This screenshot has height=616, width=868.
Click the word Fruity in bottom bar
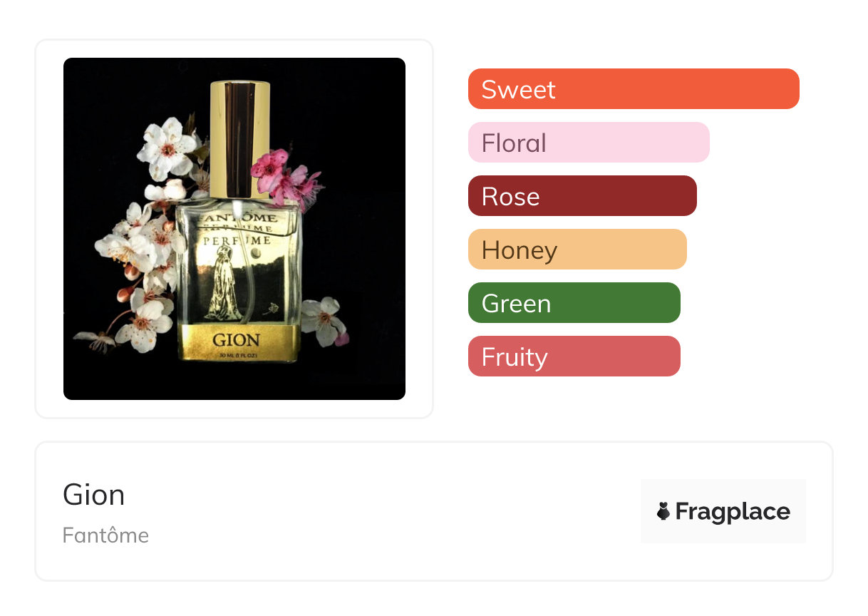click(x=514, y=357)
